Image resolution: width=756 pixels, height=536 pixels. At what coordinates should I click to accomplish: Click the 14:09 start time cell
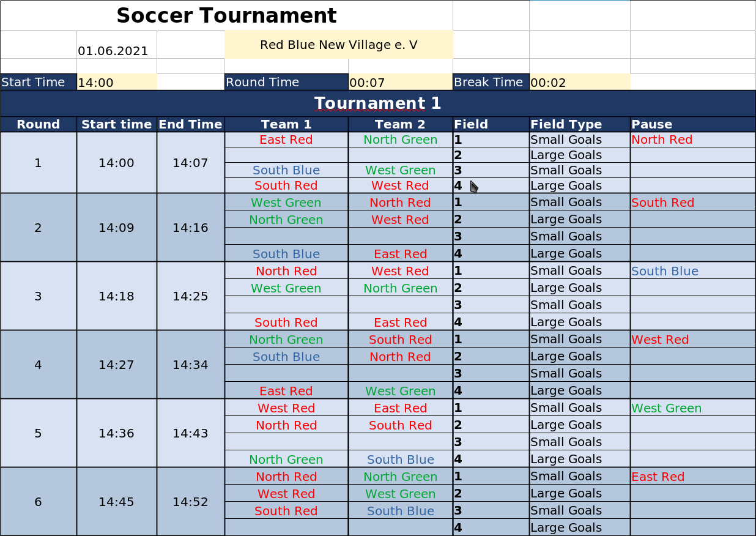tap(117, 228)
